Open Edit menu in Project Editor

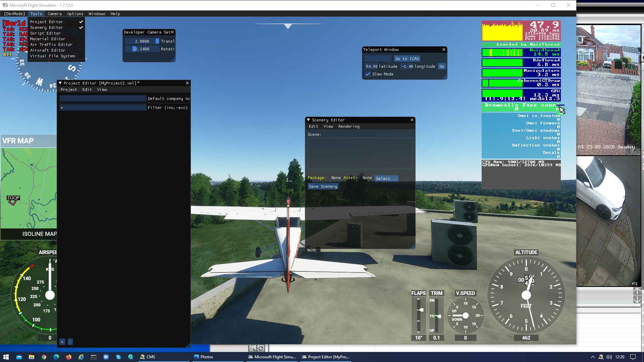87,89
